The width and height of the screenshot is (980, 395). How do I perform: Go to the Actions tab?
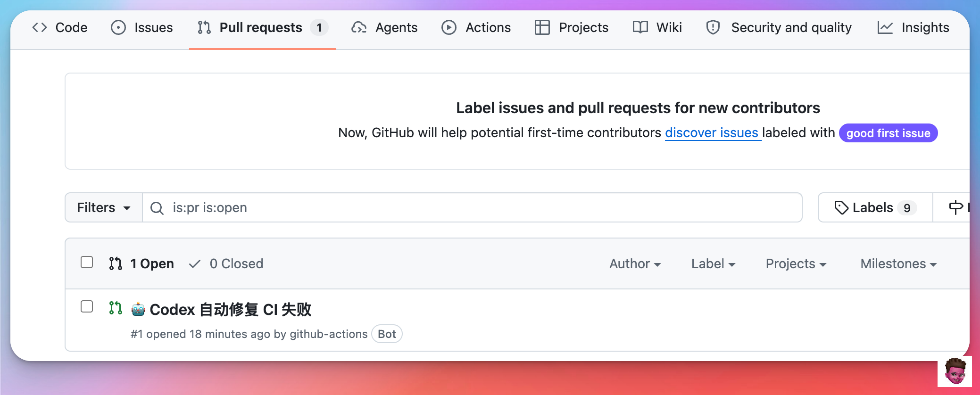coord(476,27)
